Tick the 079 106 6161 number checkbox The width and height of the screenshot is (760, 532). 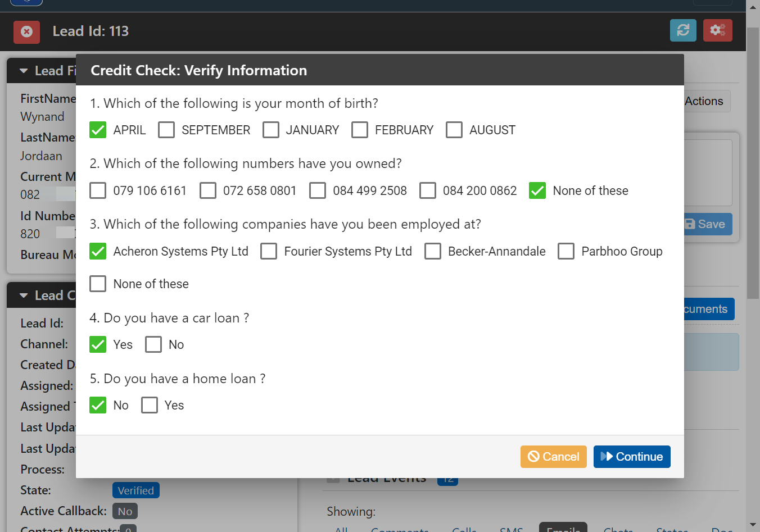(98, 190)
